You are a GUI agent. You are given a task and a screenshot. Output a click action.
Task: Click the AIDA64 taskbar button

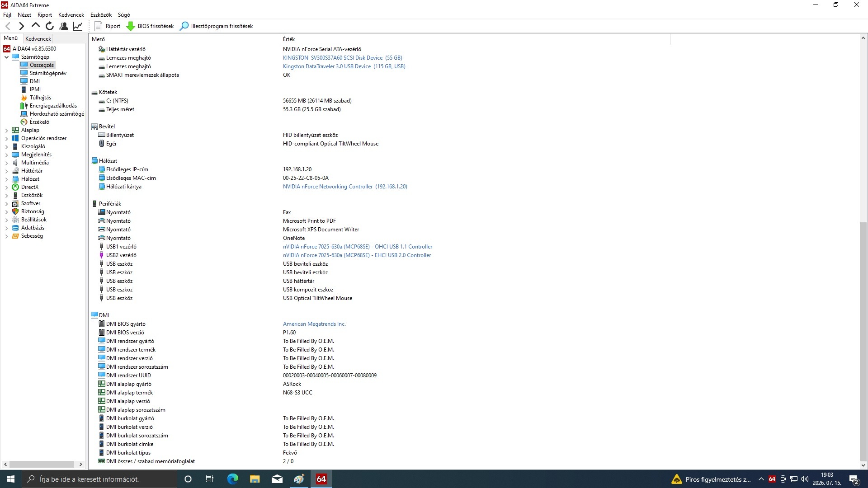click(x=321, y=479)
